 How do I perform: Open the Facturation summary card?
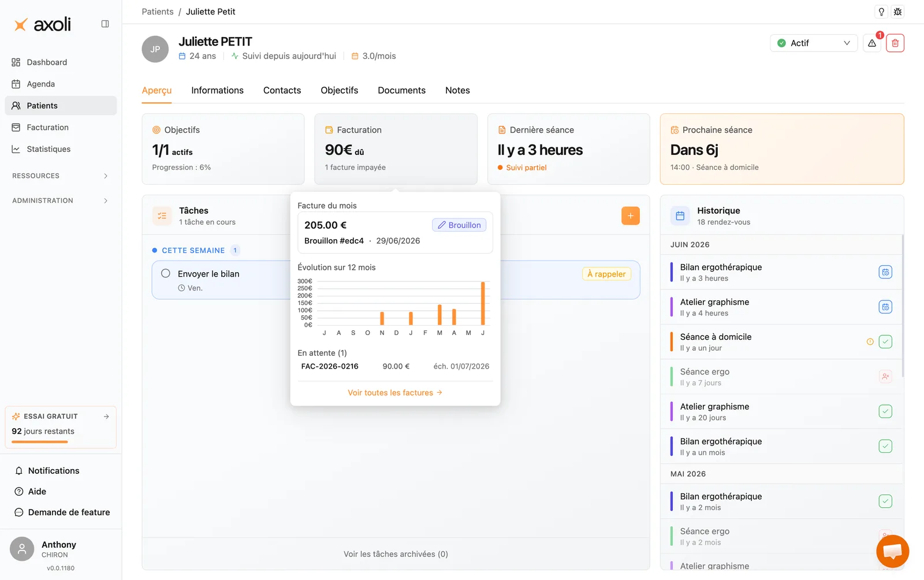coord(396,149)
